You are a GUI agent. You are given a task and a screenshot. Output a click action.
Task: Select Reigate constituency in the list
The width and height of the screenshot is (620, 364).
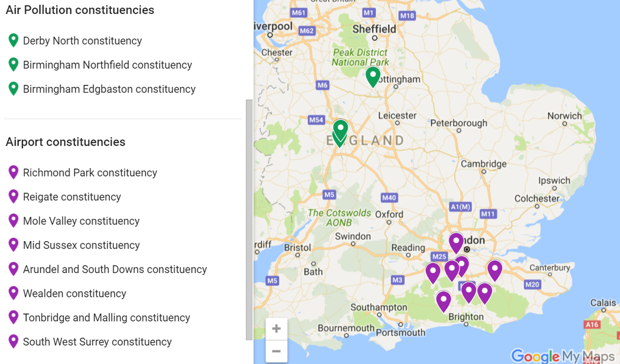tap(72, 197)
